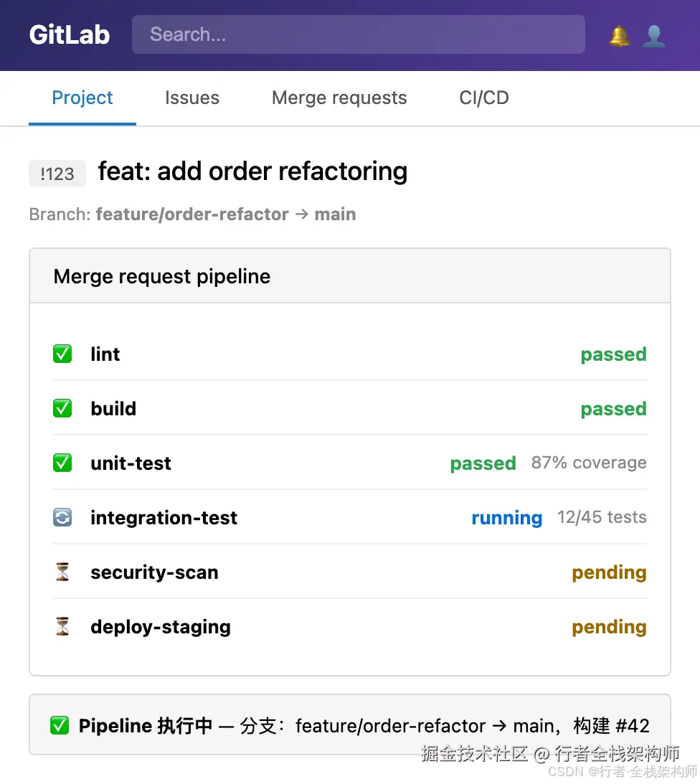
Task: Select the unit-test job name
Action: pos(131,463)
